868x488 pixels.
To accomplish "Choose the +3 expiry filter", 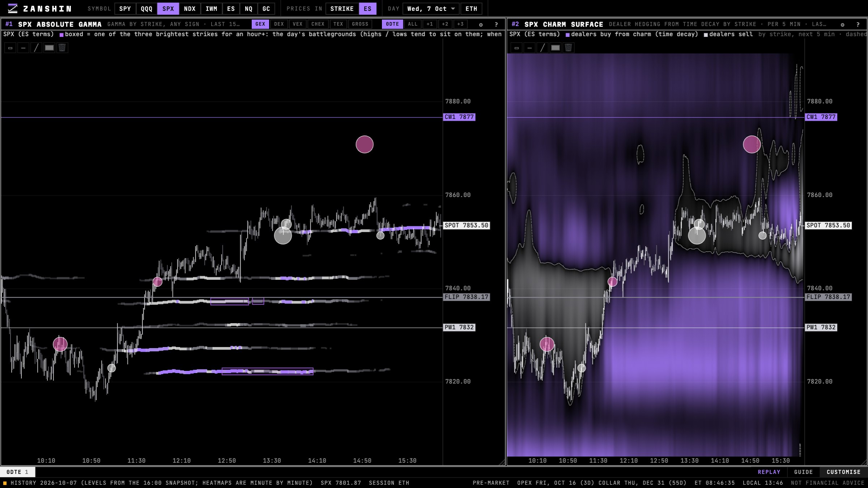I will (460, 24).
